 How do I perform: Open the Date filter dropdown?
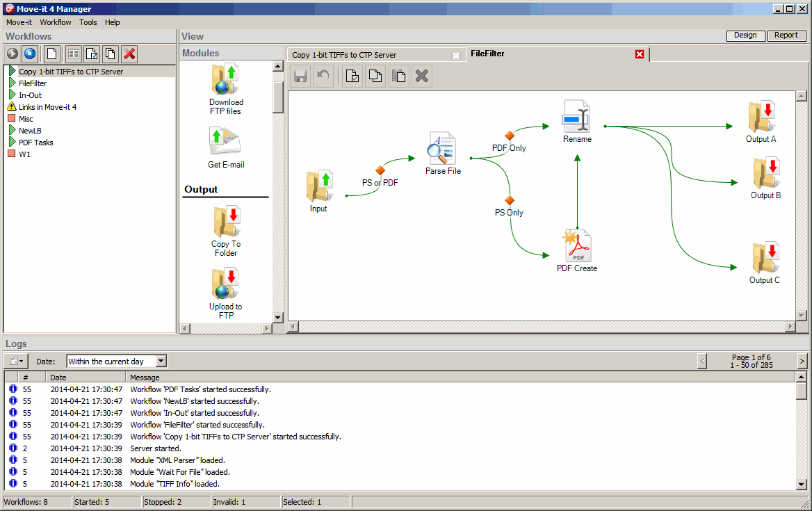tap(161, 362)
